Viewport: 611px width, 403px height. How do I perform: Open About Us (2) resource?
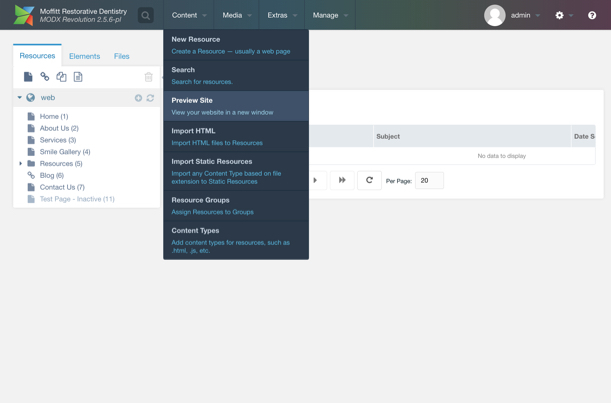pos(59,128)
